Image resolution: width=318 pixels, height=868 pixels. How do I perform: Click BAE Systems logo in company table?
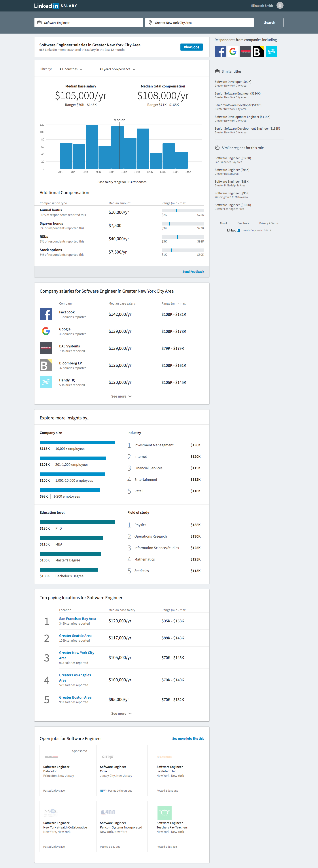tap(46, 348)
